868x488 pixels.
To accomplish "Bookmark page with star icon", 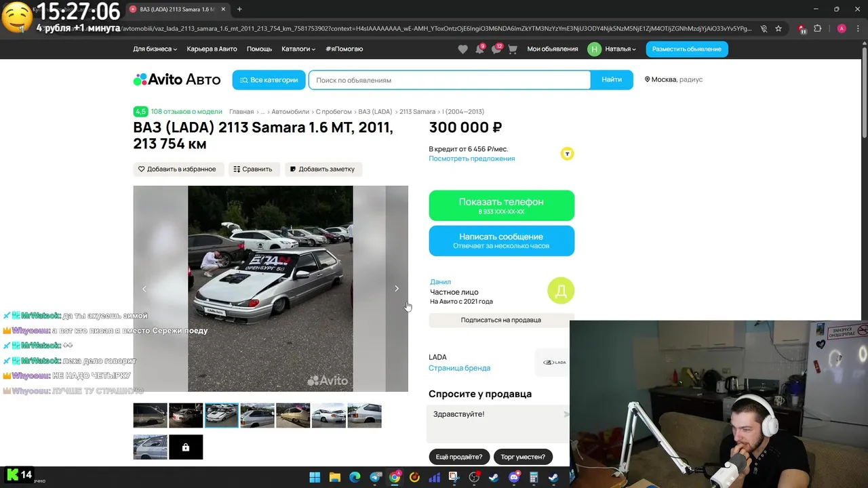I will [778, 28].
